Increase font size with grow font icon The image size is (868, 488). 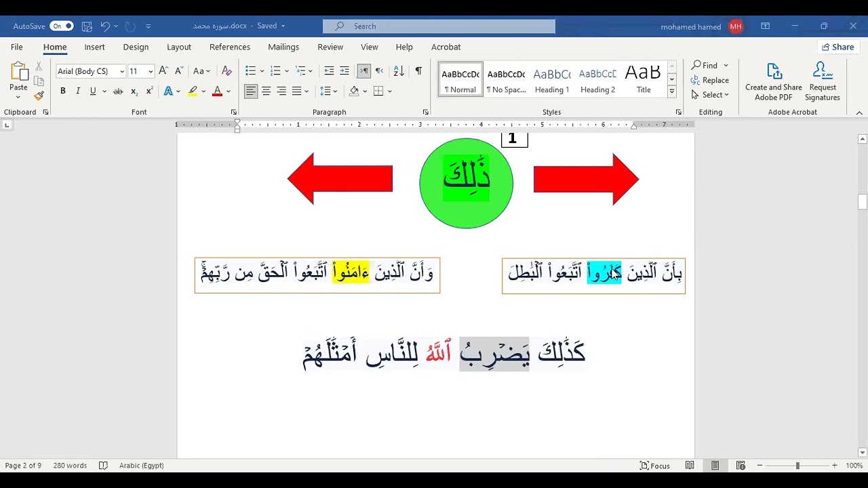pyautogui.click(x=163, y=71)
